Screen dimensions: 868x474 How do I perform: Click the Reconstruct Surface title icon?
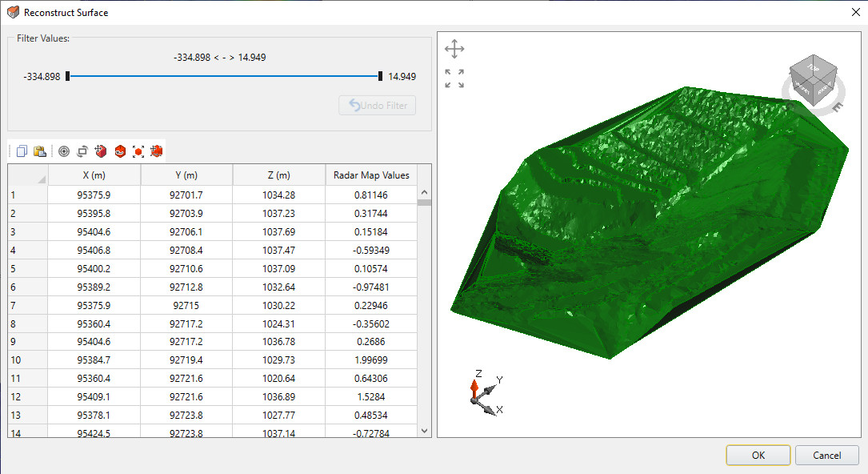pyautogui.click(x=14, y=12)
